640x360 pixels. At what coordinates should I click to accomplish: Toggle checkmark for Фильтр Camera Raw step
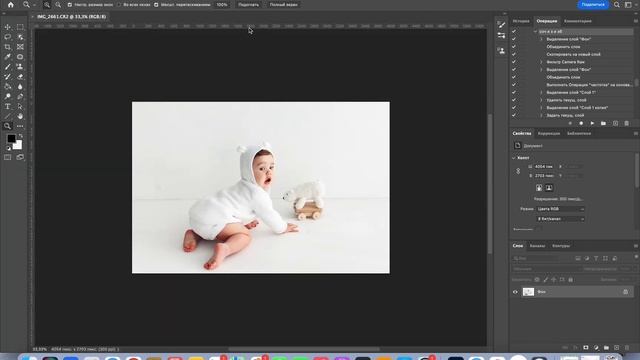coord(514,62)
